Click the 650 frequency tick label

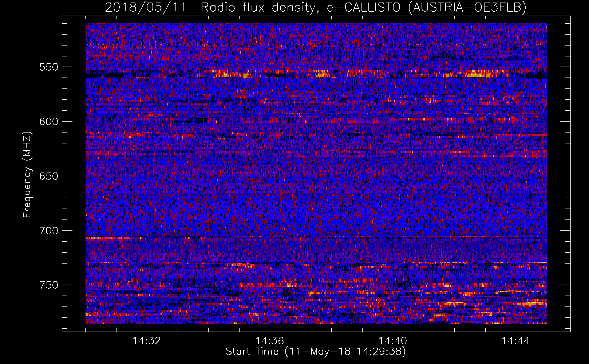[x=48, y=176]
